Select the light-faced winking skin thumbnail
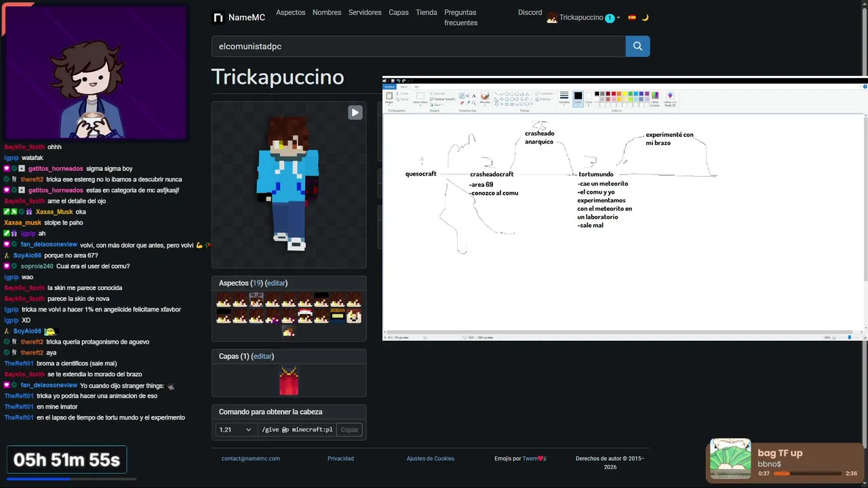 pos(354,316)
